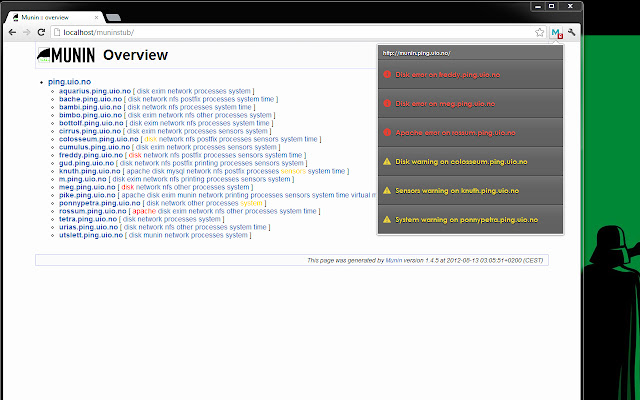This screenshot has width=640, height=400.
Task: Click warning triangle for knuth sensors warning
Action: tap(387, 190)
